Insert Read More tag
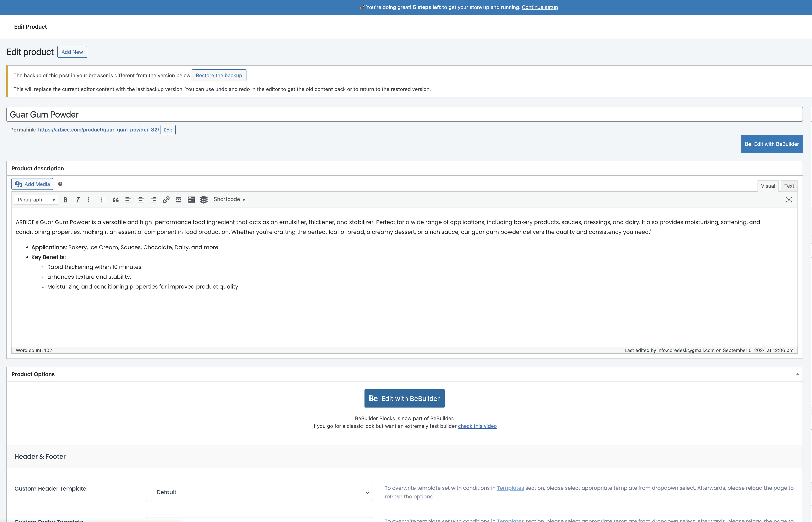This screenshot has height=522, width=812. (178, 200)
